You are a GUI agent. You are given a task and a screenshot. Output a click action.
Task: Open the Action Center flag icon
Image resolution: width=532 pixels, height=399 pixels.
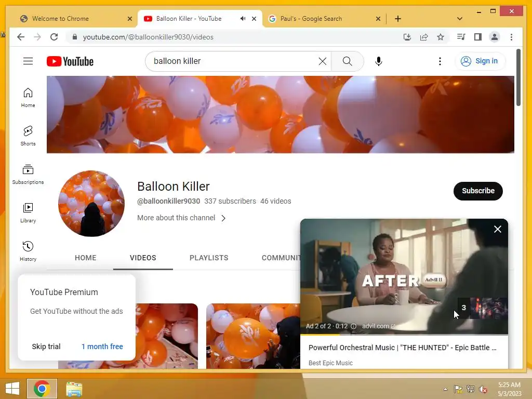(458, 389)
